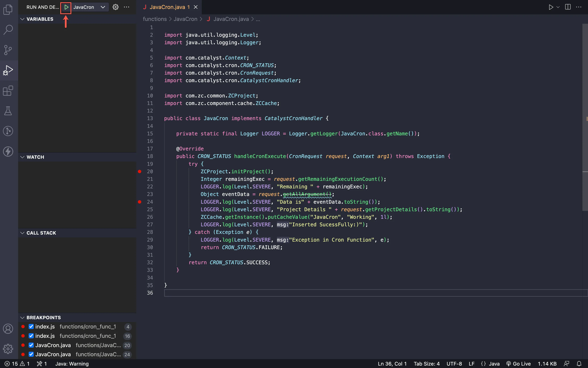Click 'functions' breadcrumb segment

155,19
